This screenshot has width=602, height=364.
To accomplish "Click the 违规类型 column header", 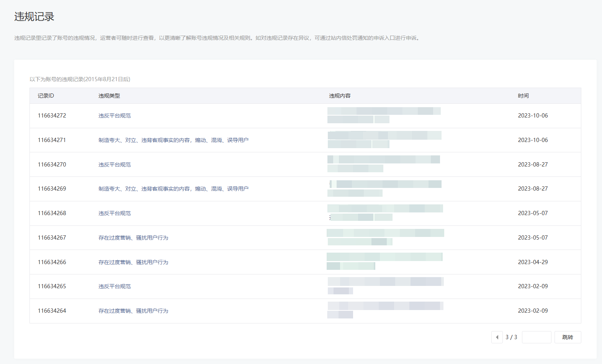I will pos(109,96).
